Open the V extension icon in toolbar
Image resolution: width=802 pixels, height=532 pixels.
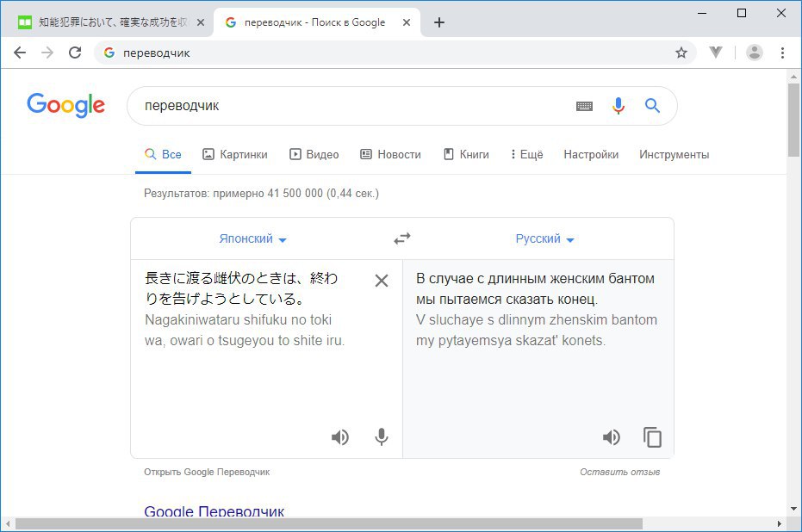coord(716,53)
